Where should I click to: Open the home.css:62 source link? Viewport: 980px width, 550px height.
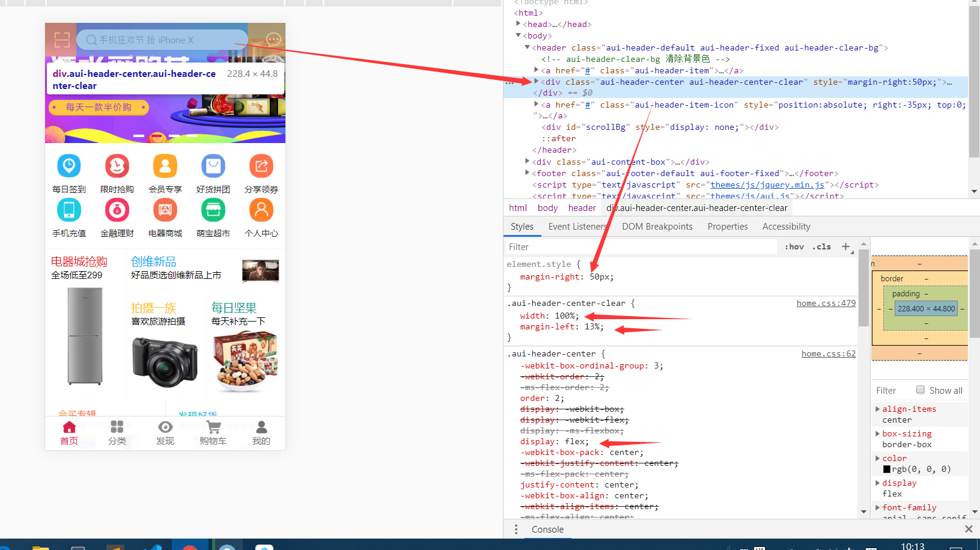829,353
